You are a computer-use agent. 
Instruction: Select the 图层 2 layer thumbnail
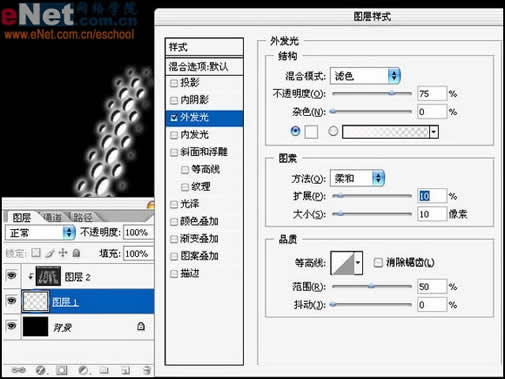[x=48, y=276]
